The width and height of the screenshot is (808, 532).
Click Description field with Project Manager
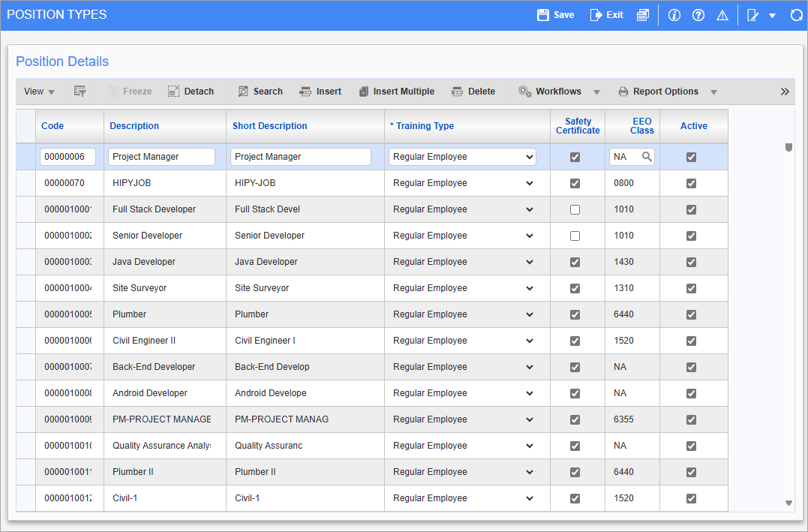pos(161,157)
